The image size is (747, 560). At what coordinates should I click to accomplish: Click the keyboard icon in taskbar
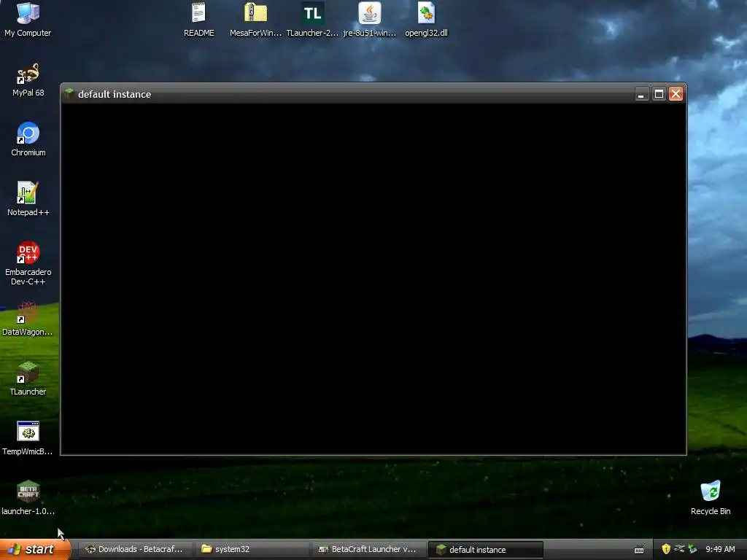pos(639,550)
